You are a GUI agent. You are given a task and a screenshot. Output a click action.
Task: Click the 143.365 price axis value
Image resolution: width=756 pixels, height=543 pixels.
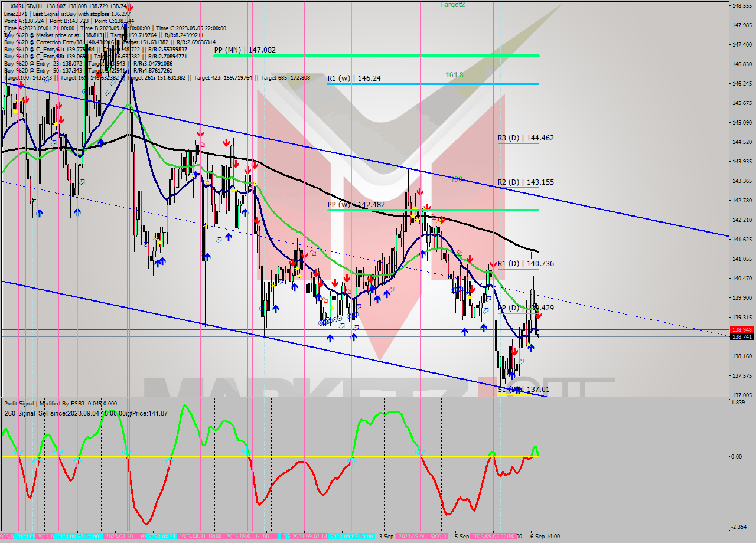coord(741,181)
